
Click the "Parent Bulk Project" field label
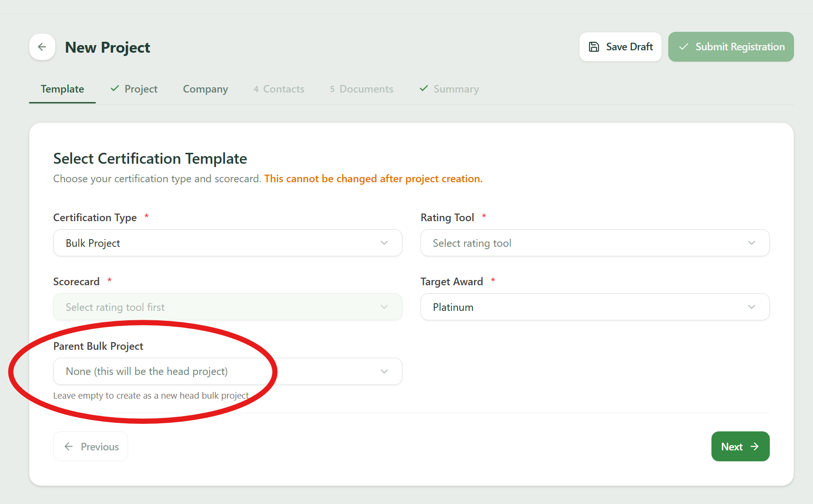[x=98, y=346]
